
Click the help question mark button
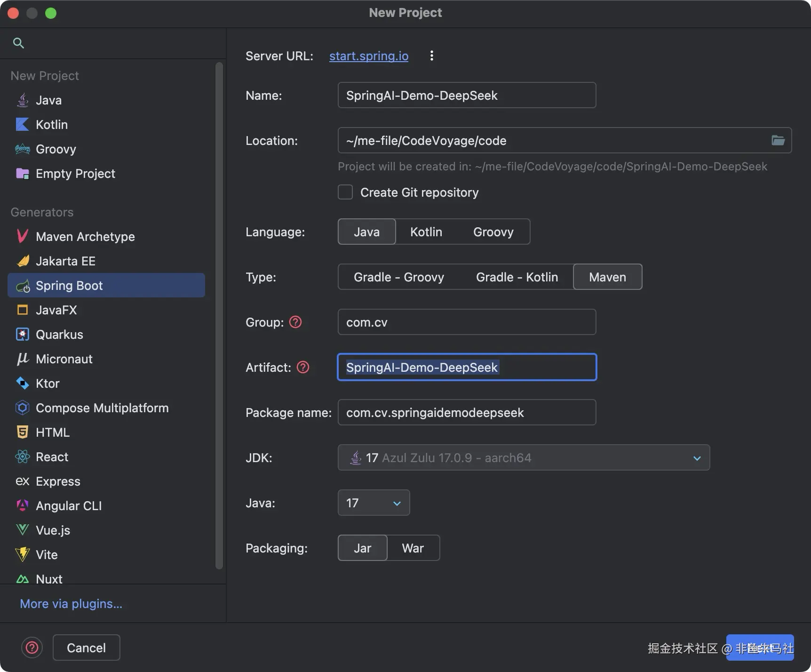pyautogui.click(x=32, y=648)
